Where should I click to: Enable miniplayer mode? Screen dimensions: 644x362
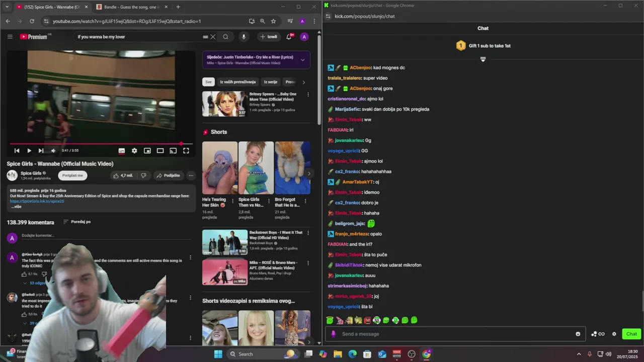pos(147,150)
